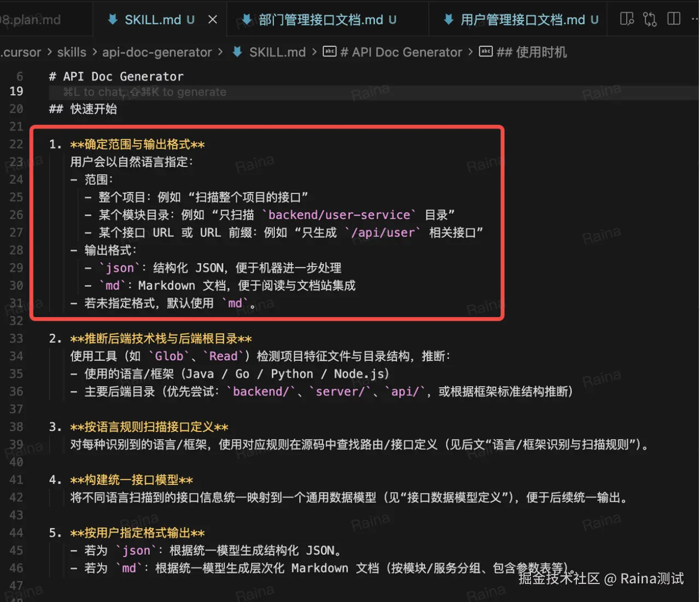This screenshot has width=700, height=602.
Task: Click the inline code backend/ on line 36
Action: [261, 391]
